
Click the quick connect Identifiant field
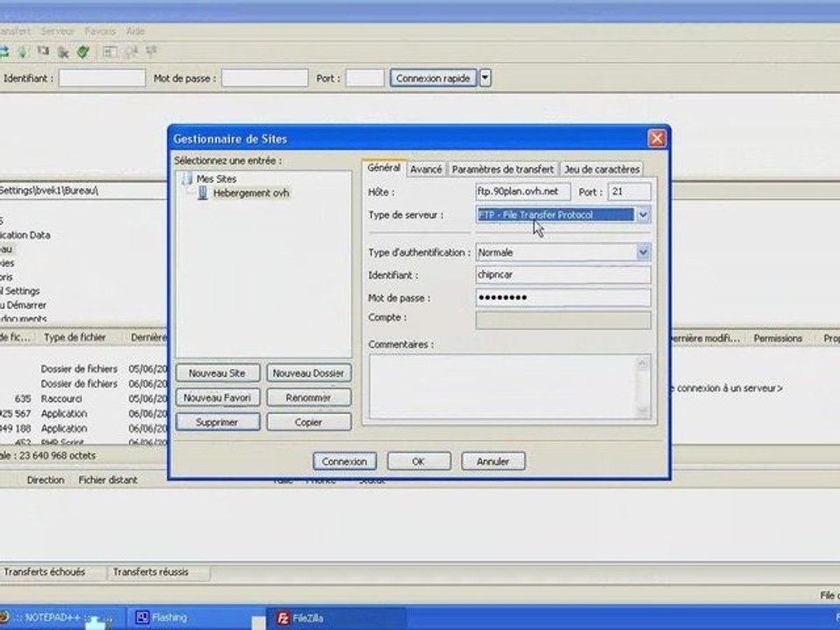101,78
